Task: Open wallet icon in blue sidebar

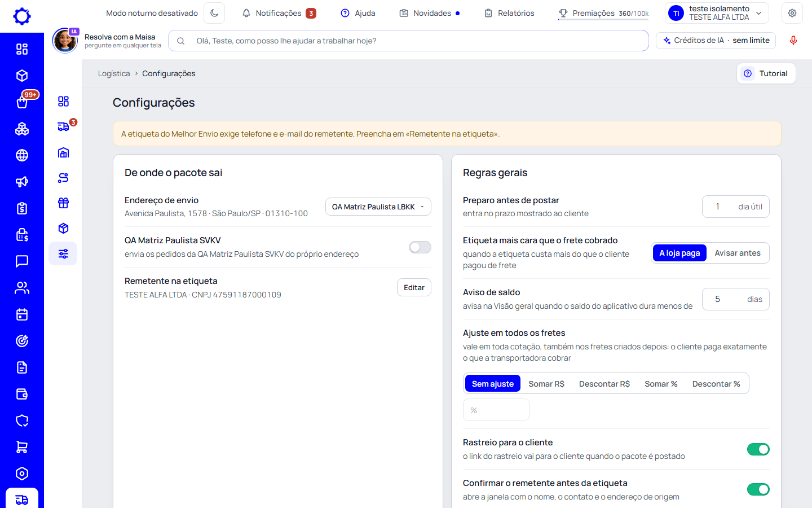Action: click(x=22, y=394)
